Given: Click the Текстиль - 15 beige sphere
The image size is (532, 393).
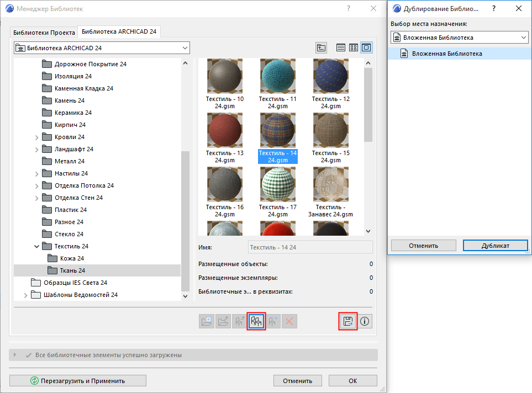Looking at the screenshot, I should [331, 130].
